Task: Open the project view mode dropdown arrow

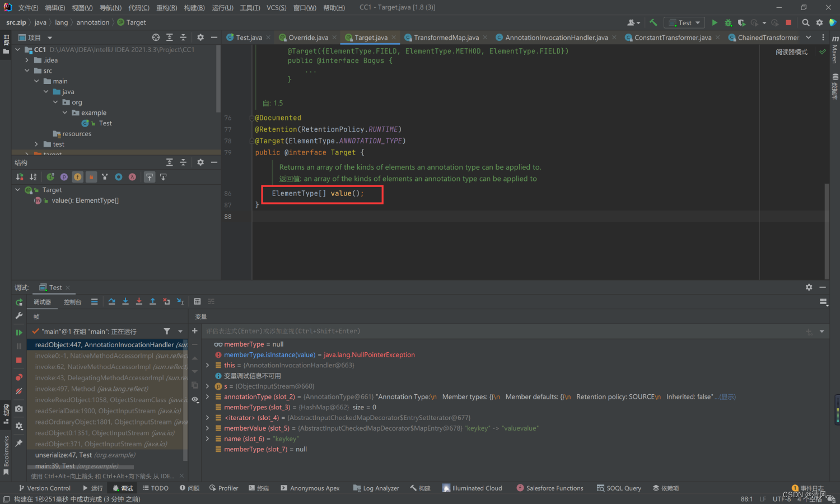Action: point(50,38)
